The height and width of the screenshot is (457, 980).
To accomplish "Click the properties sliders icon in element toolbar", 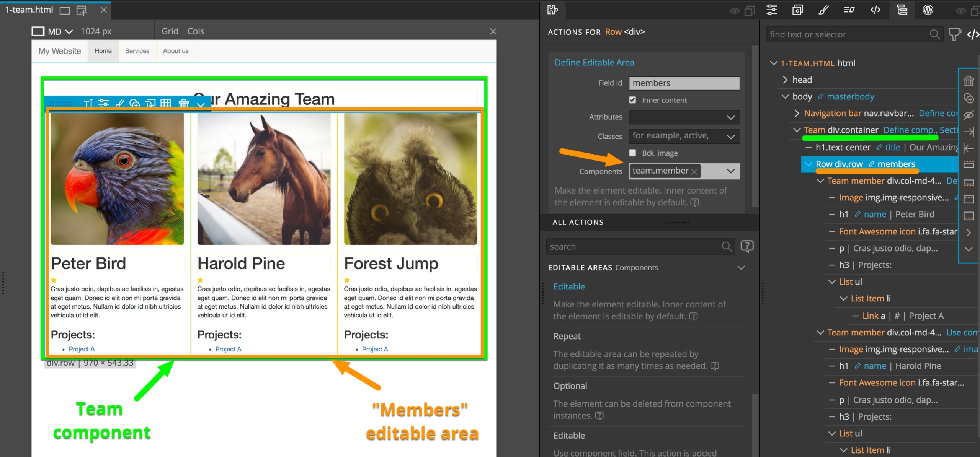I will point(104,103).
